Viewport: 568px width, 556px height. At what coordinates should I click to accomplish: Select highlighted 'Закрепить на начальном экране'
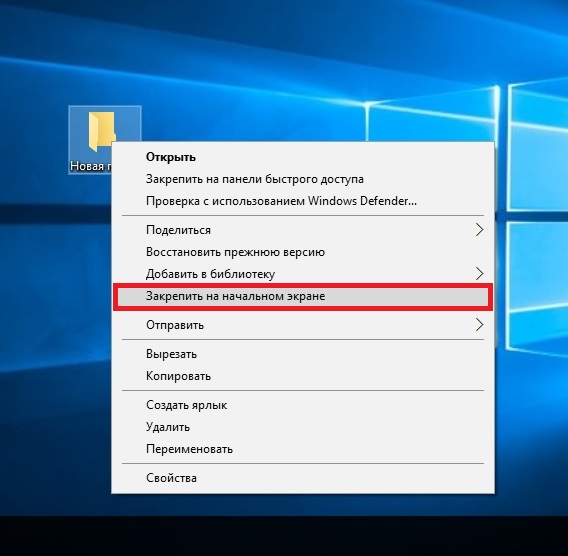click(x=303, y=297)
